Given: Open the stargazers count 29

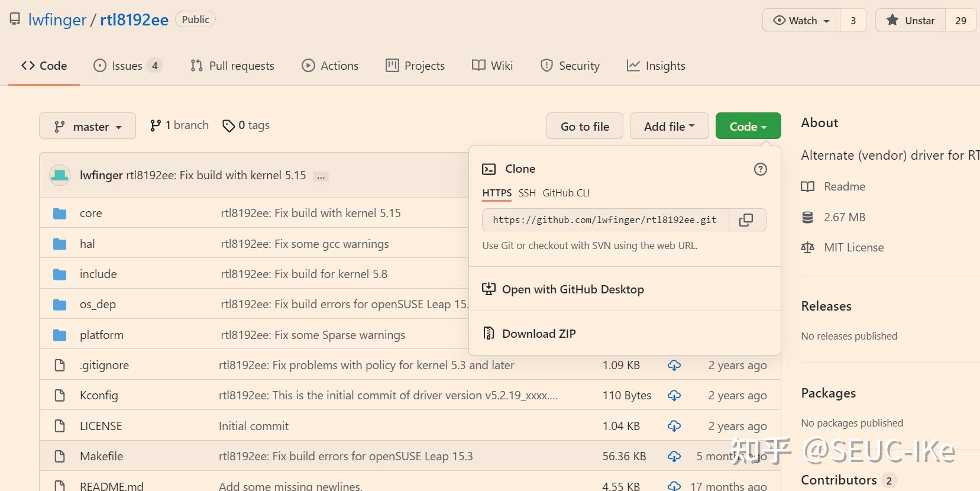Looking at the screenshot, I should click(960, 20).
